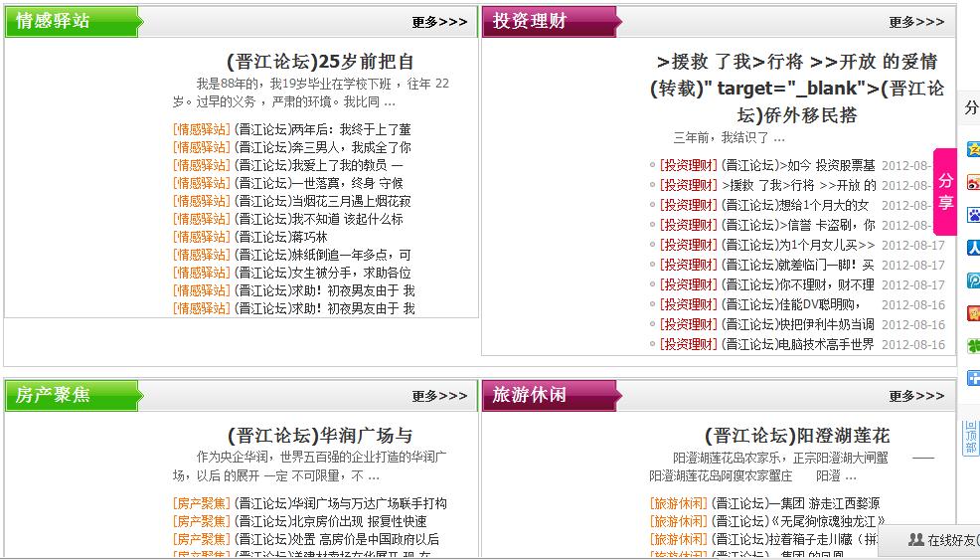Open 更多>>> in 房产聚焦 section
Screen dimensions: 980x560
click(x=439, y=396)
